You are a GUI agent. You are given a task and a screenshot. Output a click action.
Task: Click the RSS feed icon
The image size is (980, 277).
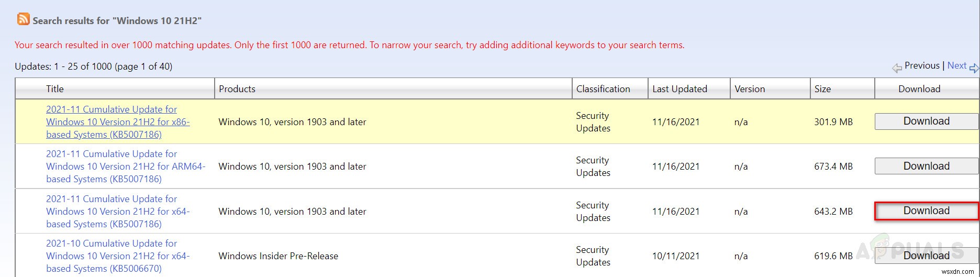coord(24,19)
